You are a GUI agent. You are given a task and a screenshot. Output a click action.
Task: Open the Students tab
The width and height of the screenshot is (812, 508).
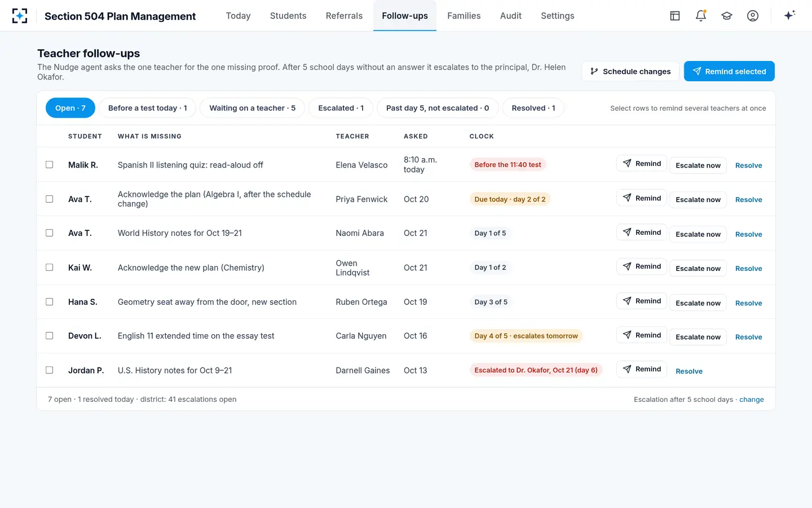(288, 16)
